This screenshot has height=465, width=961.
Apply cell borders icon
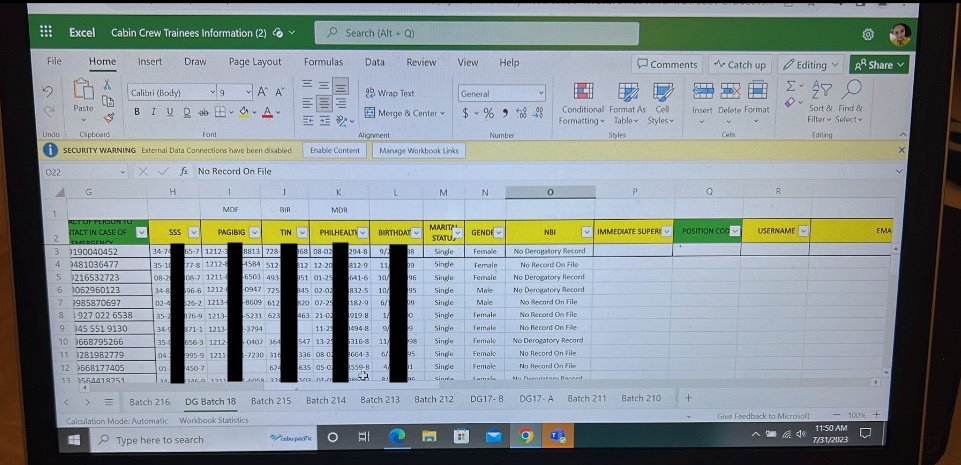219,112
